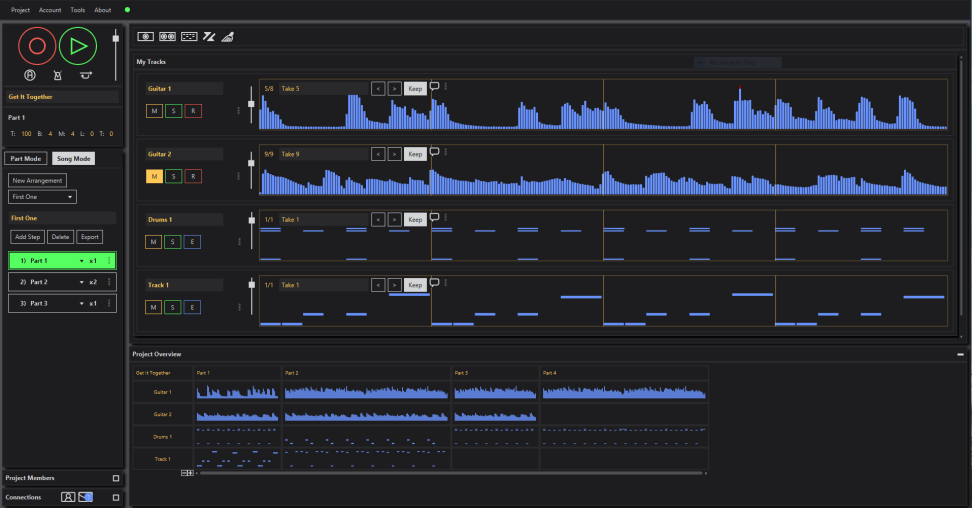972x508 pixels.
Task: Arm record on Guitar 1 track
Action: [193, 110]
